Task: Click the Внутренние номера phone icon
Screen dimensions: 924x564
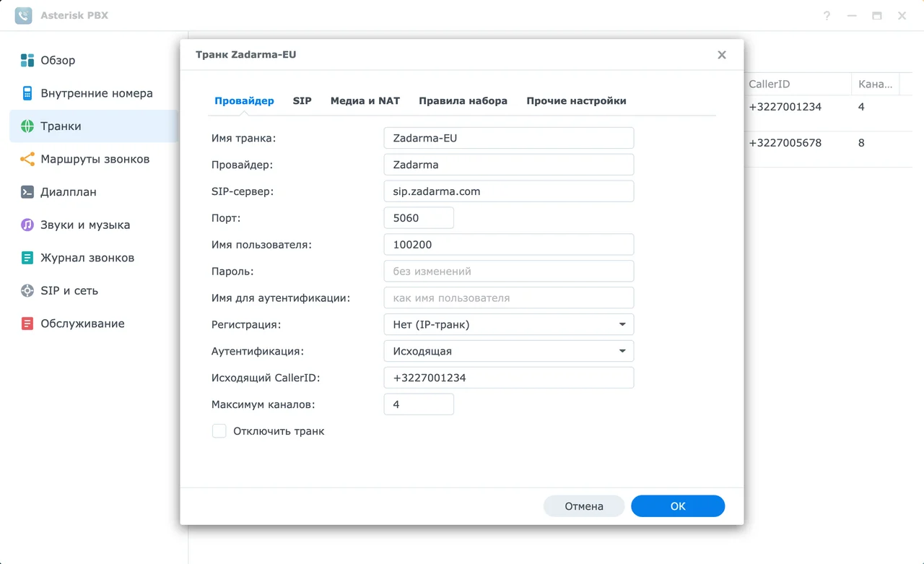Action: (27, 93)
